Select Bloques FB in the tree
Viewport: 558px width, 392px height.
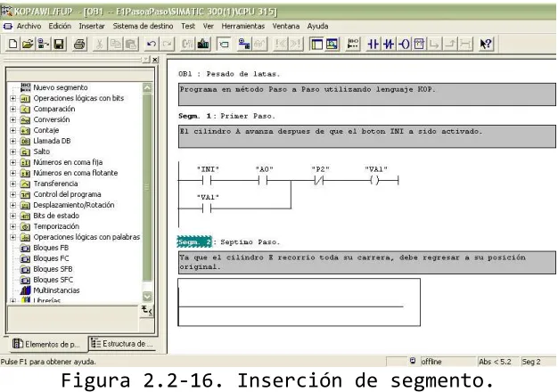tap(51, 248)
